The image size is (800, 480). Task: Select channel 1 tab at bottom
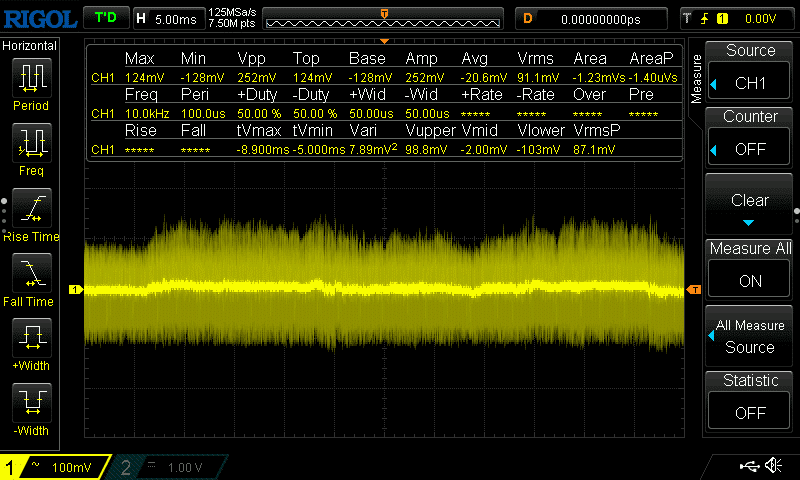pyautogui.click(x=55, y=467)
